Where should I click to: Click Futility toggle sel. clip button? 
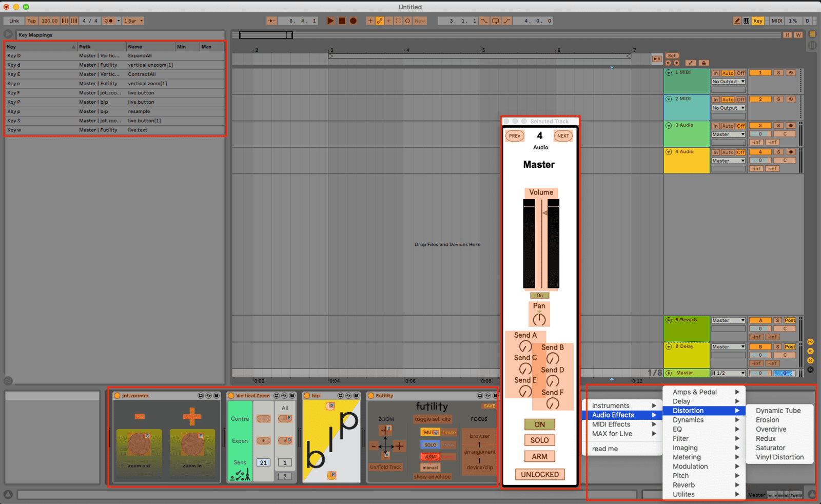(433, 419)
